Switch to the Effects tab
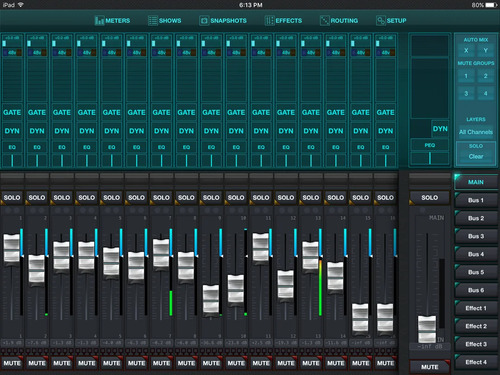 [x=283, y=21]
